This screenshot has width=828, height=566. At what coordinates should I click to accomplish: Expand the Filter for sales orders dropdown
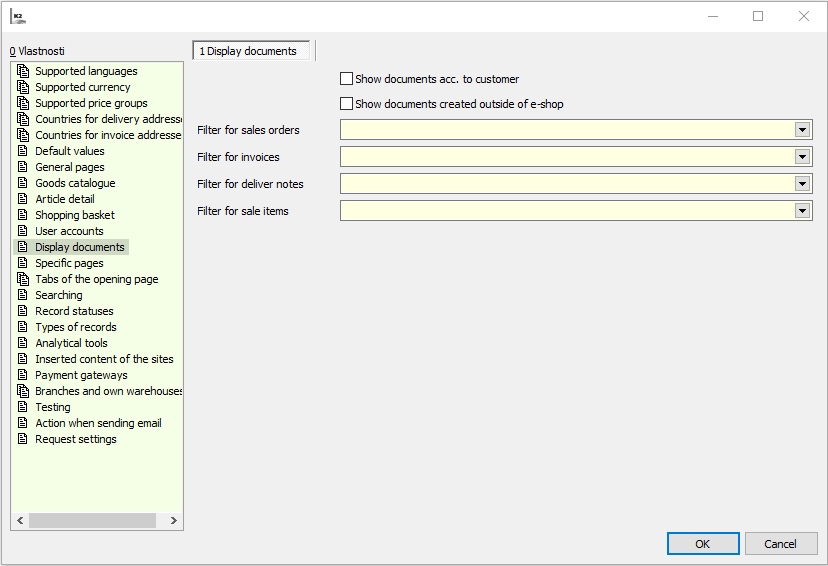click(x=802, y=130)
